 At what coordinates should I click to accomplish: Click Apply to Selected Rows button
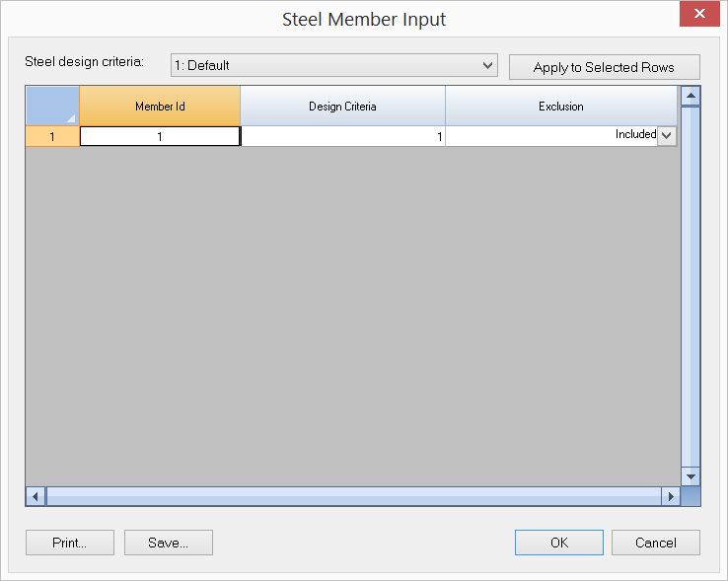tap(604, 67)
